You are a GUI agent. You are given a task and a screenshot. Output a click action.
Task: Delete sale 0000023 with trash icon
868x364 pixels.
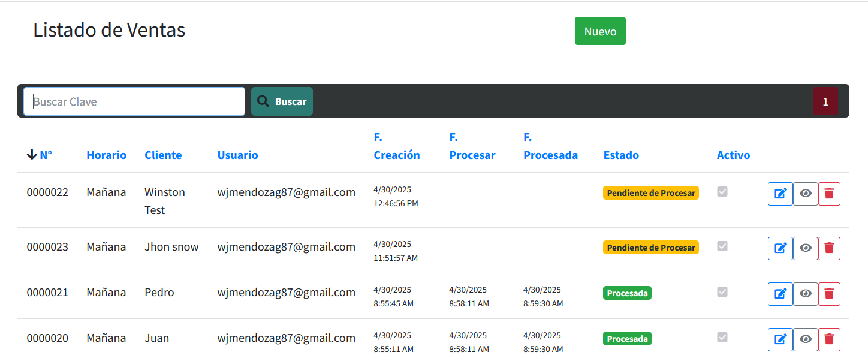coord(829,248)
